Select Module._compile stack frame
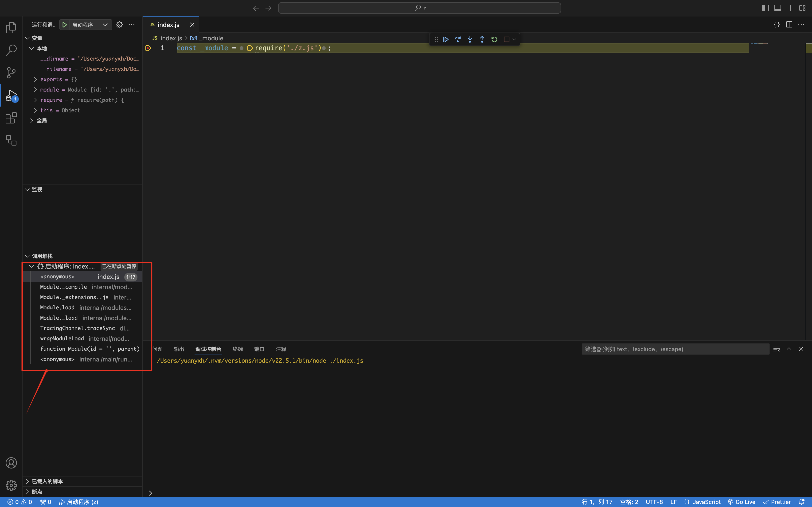Image resolution: width=812 pixels, height=507 pixels. coord(63,287)
